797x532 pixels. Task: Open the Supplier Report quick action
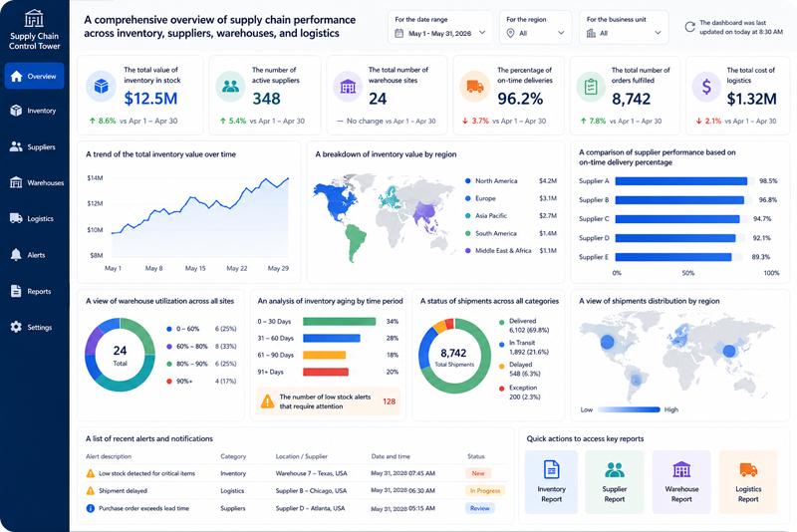click(615, 482)
